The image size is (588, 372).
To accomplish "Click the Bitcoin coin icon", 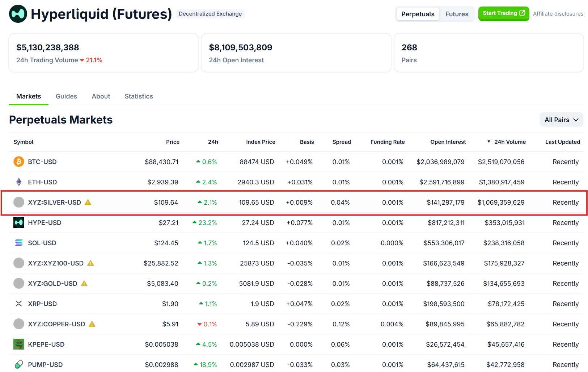I will tap(19, 162).
